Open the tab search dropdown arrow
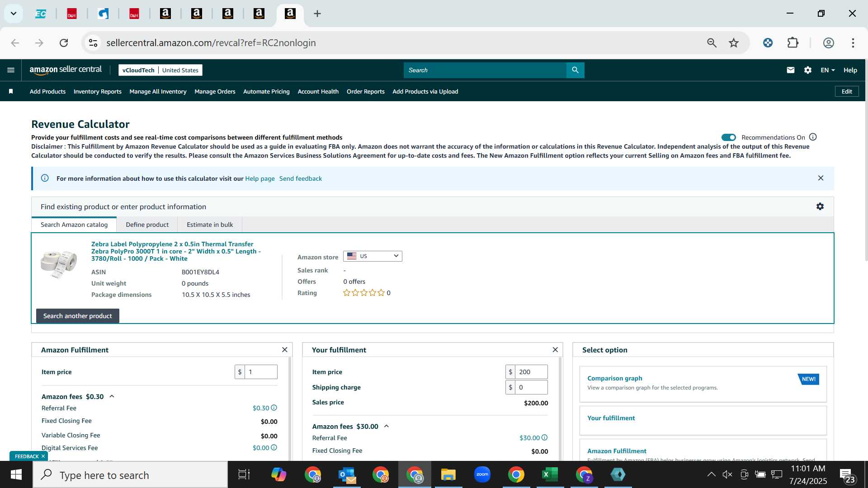This screenshot has width=868, height=488. pos(14,14)
